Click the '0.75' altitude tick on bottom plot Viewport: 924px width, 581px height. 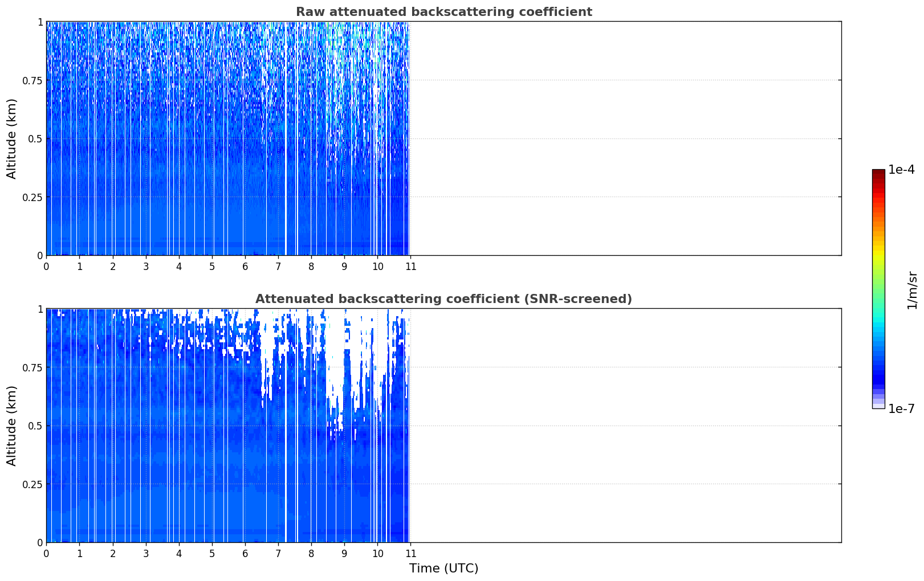pos(32,368)
